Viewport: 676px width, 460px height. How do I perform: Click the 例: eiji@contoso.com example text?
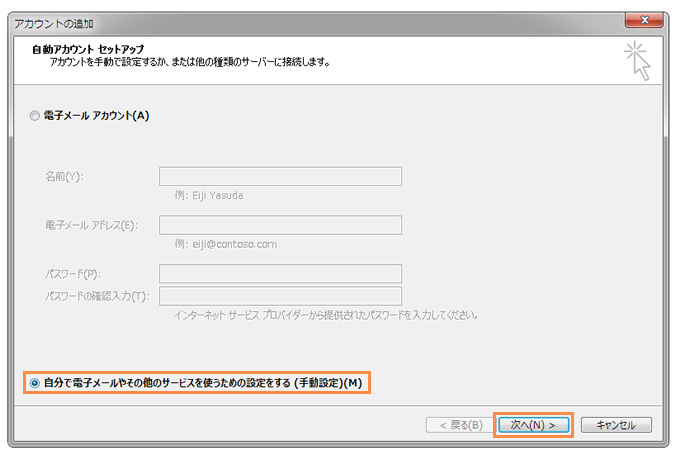[226, 243]
